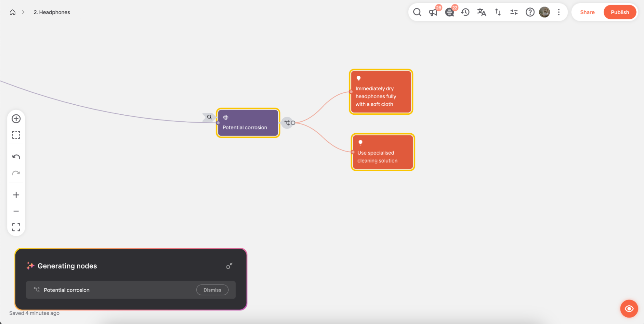Open the translate languages icon
The height and width of the screenshot is (324, 644).
[x=482, y=12]
